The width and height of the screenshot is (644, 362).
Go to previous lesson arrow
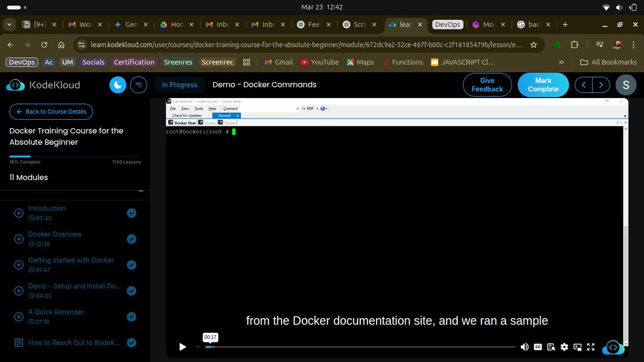pyautogui.click(x=584, y=85)
